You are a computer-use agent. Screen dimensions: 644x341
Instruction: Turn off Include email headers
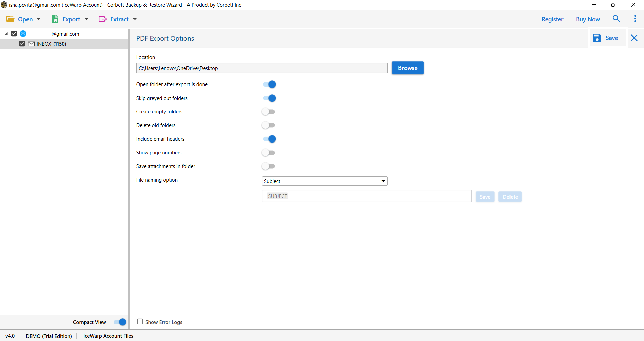[x=269, y=139]
